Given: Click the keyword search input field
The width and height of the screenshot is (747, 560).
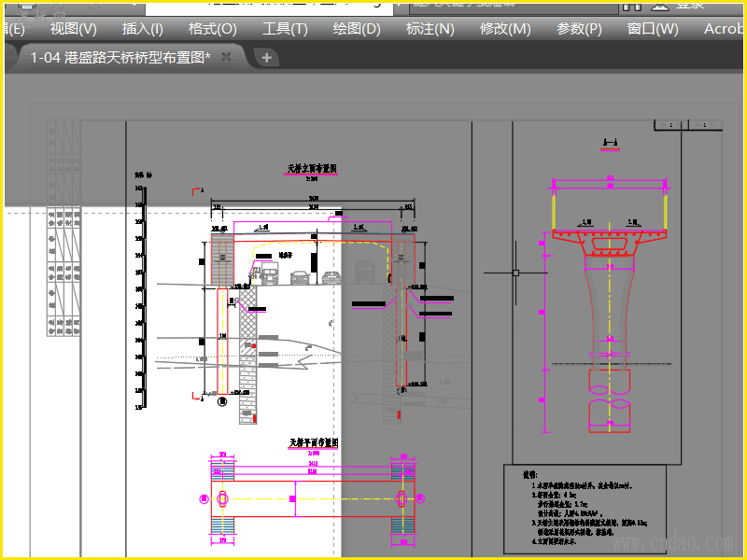Looking at the screenshot, I should 513,7.
